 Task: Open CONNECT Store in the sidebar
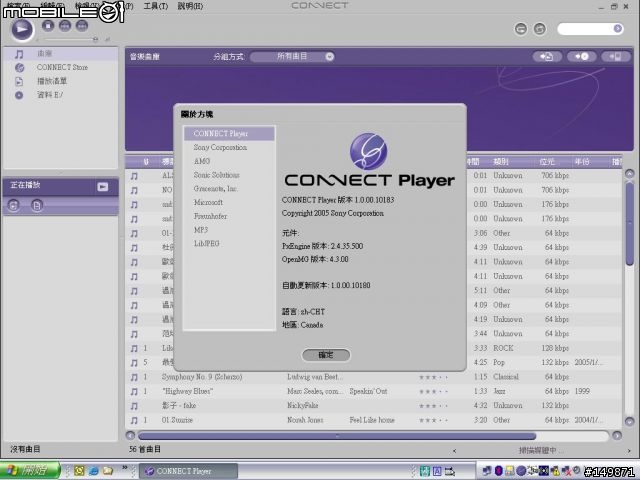tap(60, 67)
